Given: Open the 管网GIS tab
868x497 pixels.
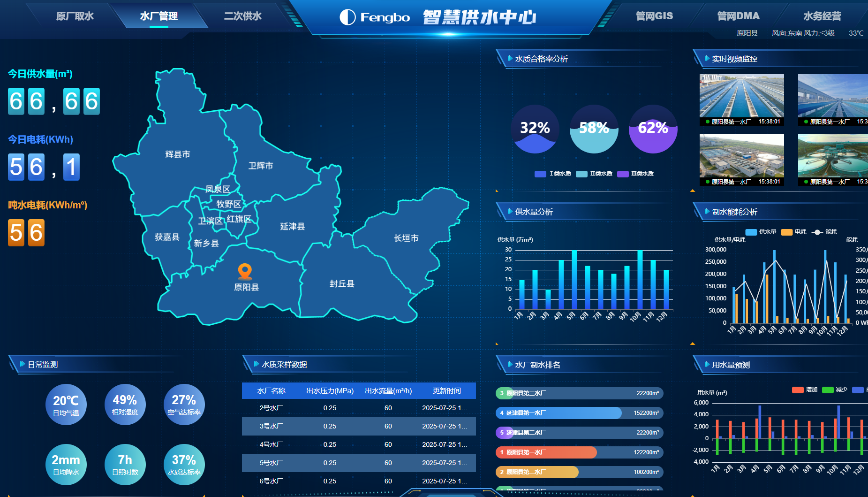Looking at the screenshot, I should 654,16.
